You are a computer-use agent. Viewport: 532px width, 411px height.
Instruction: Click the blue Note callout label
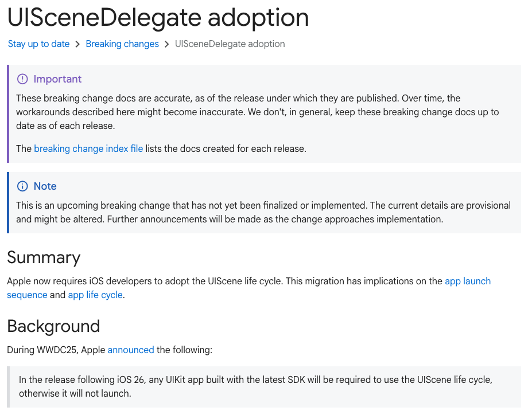pos(45,186)
